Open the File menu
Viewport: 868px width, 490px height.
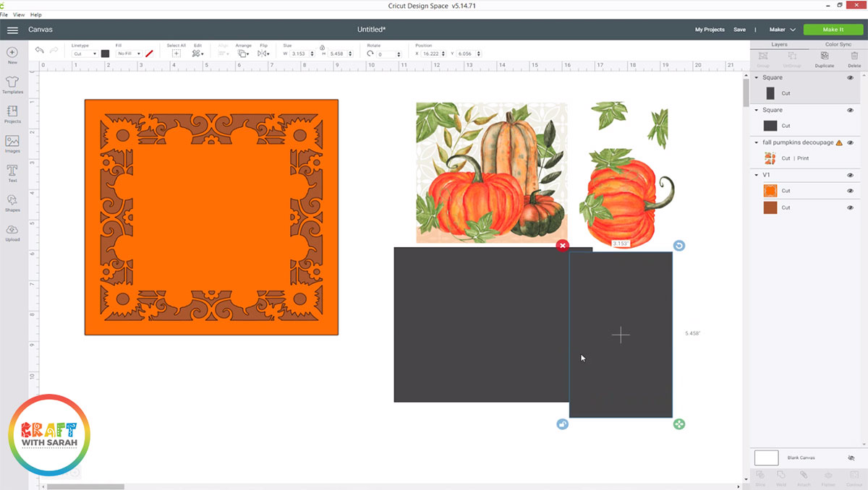[x=5, y=14]
